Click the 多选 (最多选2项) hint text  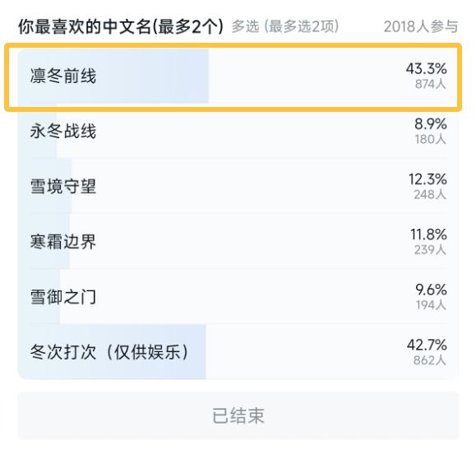click(x=285, y=26)
